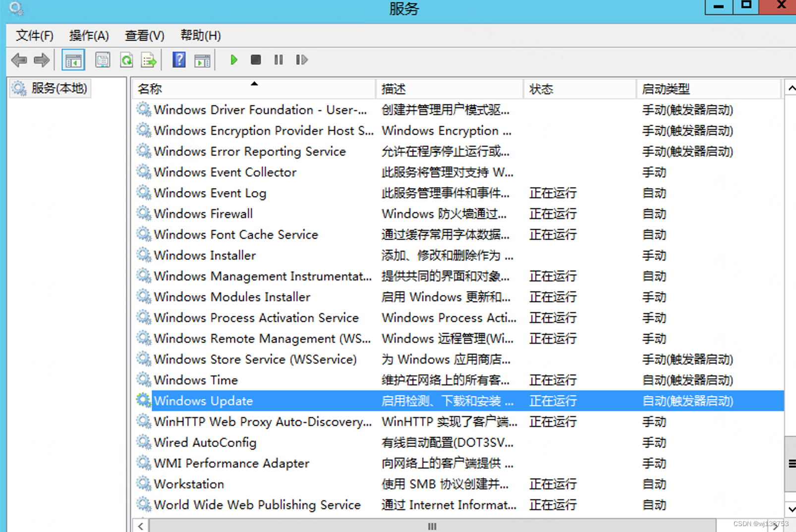Open the 查看(V) menu
The image size is (796, 532).
144,36
